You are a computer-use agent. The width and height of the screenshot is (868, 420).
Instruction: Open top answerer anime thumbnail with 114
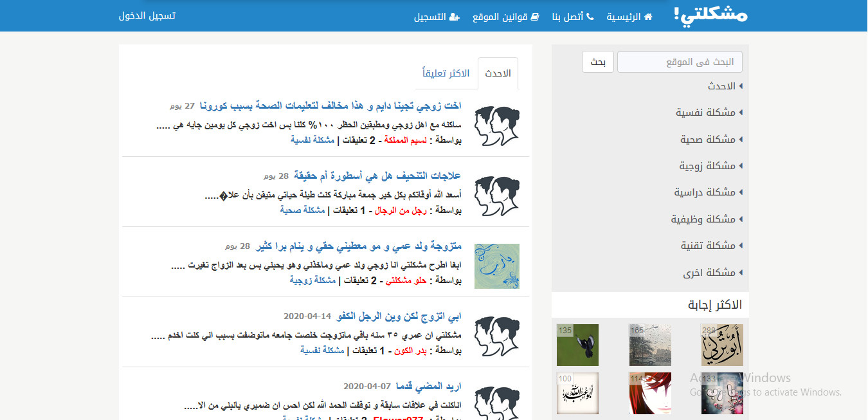tap(650, 393)
